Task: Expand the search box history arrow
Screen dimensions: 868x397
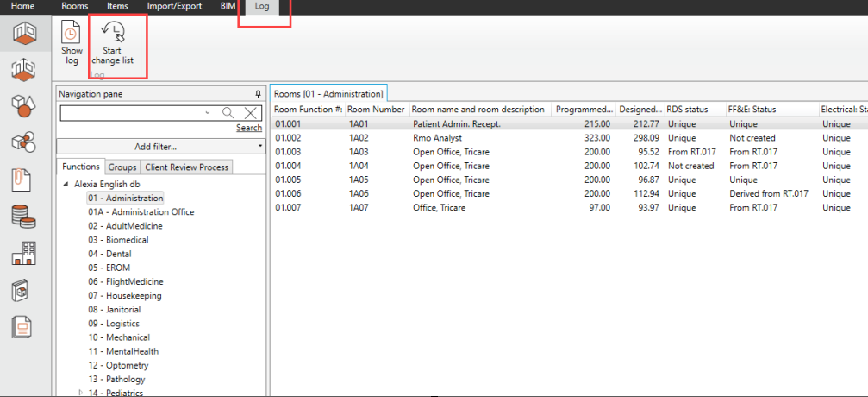Action: coord(208,113)
